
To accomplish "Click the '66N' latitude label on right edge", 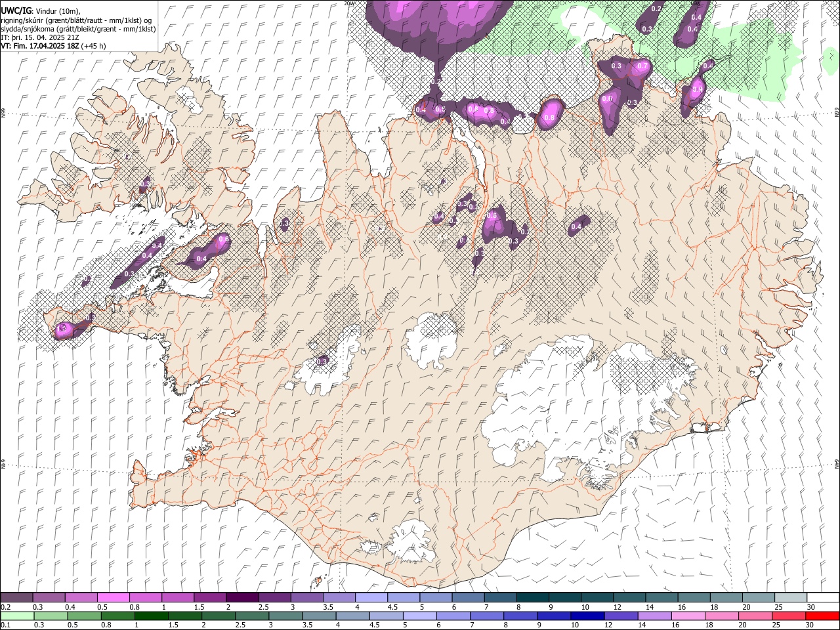I will coord(837,112).
